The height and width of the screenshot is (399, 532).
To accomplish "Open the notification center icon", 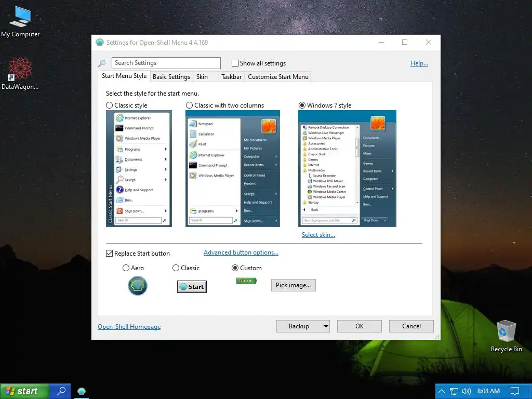I will [x=515, y=391].
